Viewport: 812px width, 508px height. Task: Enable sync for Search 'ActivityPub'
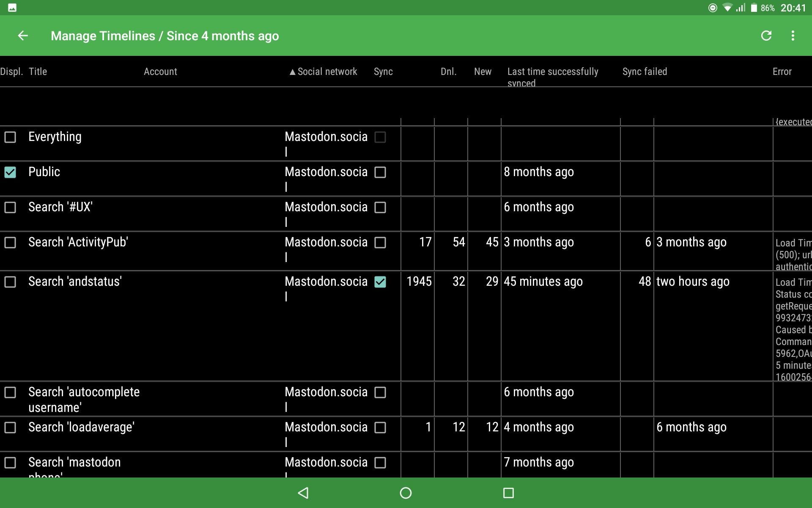[x=380, y=243]
